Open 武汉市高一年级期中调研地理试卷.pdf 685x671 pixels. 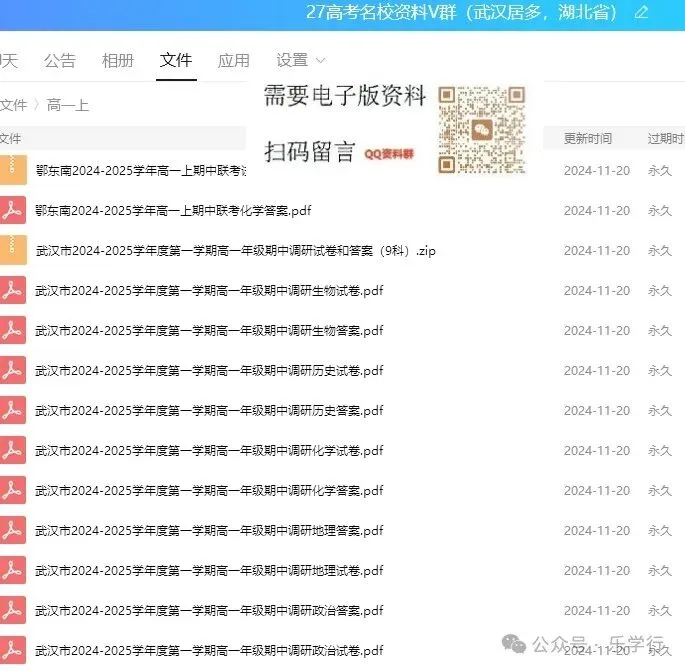point(209,571)
